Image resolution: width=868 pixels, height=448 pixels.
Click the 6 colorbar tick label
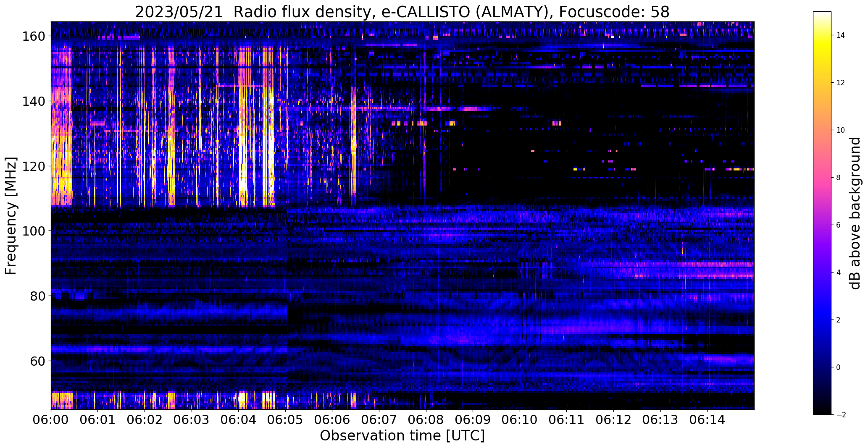coord(839,225)
